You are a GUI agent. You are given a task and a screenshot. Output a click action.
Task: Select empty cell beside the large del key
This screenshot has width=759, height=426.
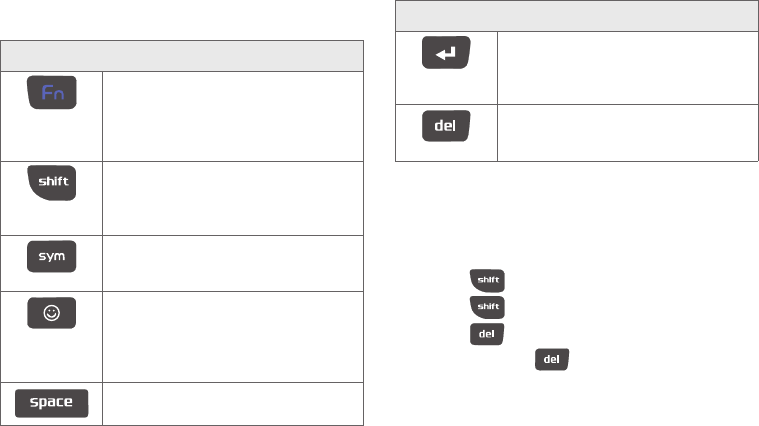(x=628, y=133)
